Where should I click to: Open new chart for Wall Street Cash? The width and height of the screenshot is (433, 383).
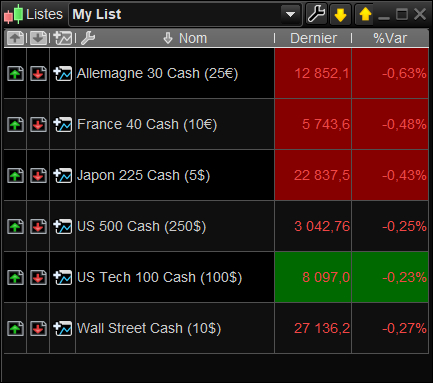[x=63, y=329]
